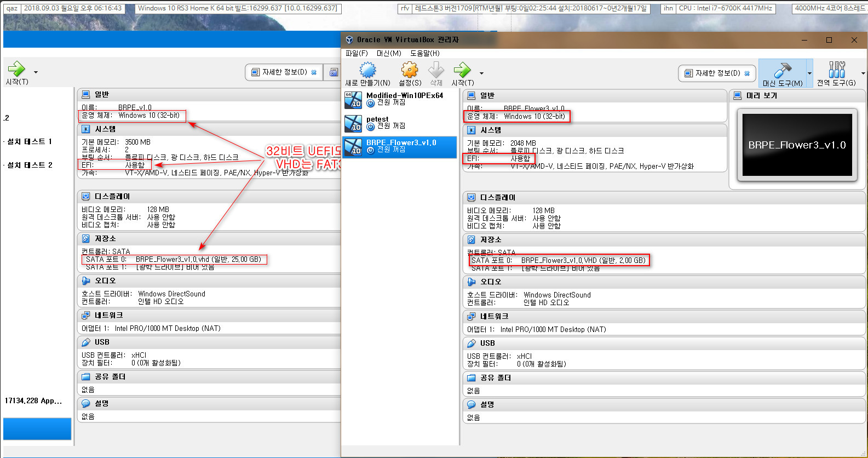Screen dimensions: 868x458
Task: Click SATA port 0 25.00 GB vhd entry
Action: [174, 259]
